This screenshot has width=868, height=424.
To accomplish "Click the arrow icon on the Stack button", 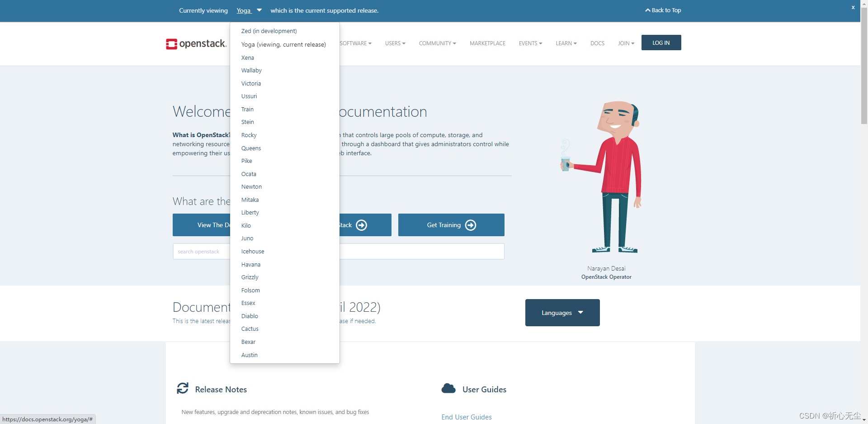I will [x=361, y=225].
